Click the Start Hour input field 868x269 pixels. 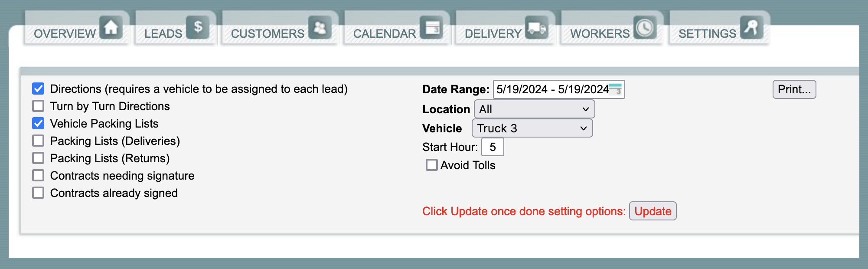tap(493, 147)
